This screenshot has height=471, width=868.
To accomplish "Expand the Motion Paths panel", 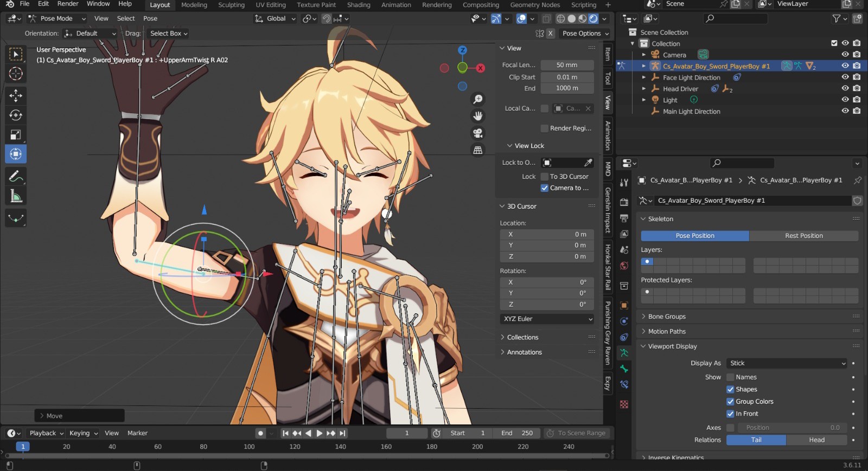I will pos(666,331).
